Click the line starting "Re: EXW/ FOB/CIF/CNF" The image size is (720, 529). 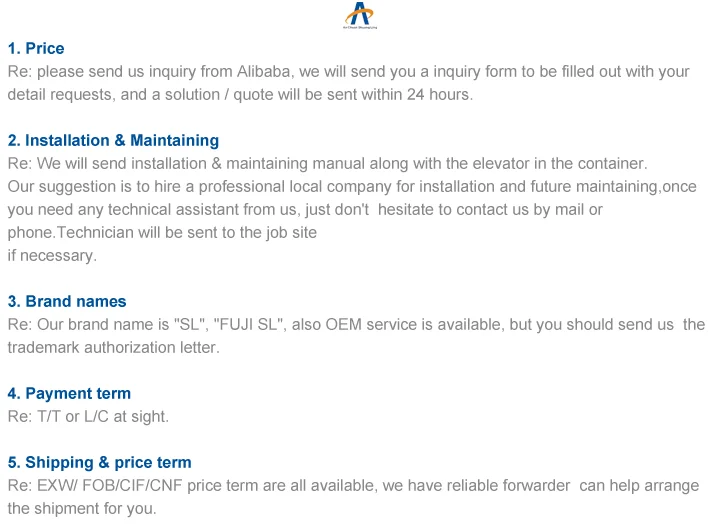pyautogui.click(x=353, y=485)
